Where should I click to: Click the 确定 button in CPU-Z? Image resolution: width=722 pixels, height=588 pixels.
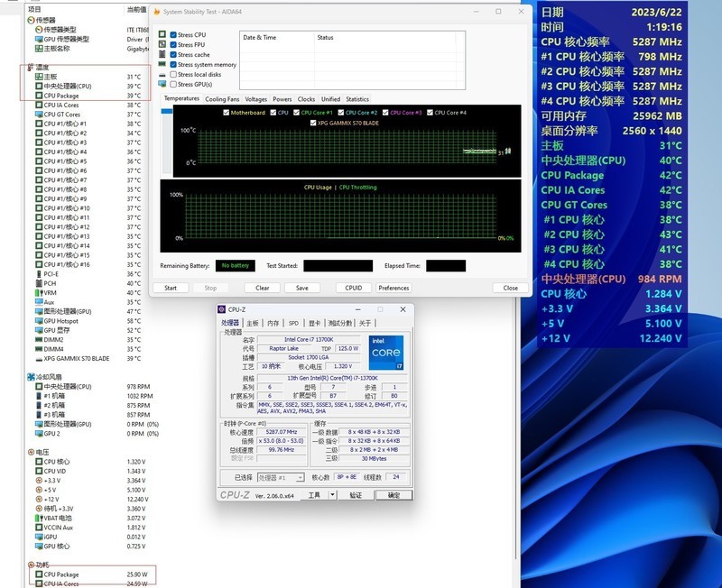point(393,495)
